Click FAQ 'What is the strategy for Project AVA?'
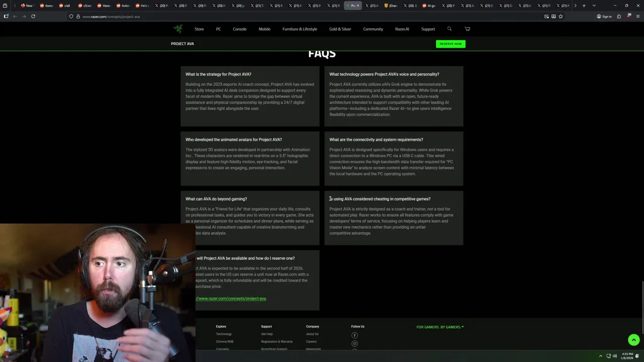Screen dimensions: 644x362 pos(218,74)
